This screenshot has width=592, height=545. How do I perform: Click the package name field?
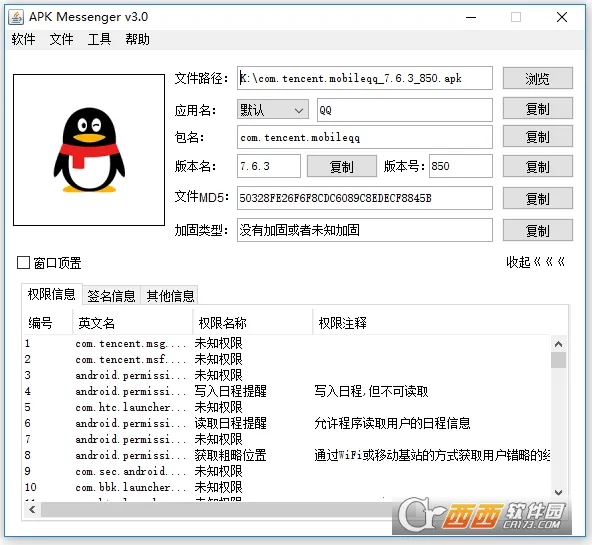click(365, 137)
